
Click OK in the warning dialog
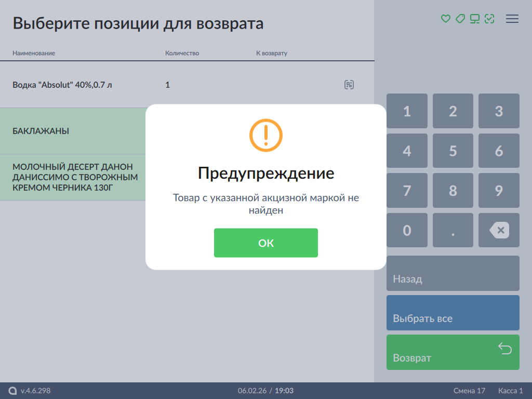click(265, 243)
